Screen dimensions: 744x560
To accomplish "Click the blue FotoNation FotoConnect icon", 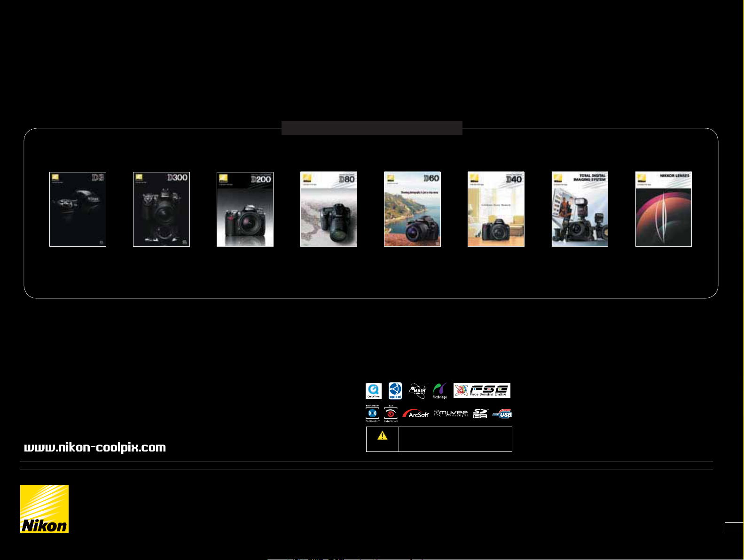I will [372, 414].
